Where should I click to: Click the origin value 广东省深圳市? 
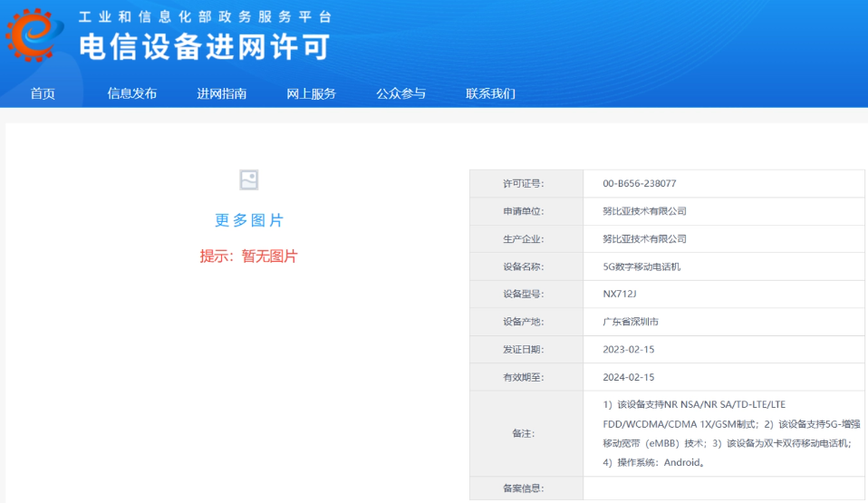pyautogui.click(x=631, y=322)
